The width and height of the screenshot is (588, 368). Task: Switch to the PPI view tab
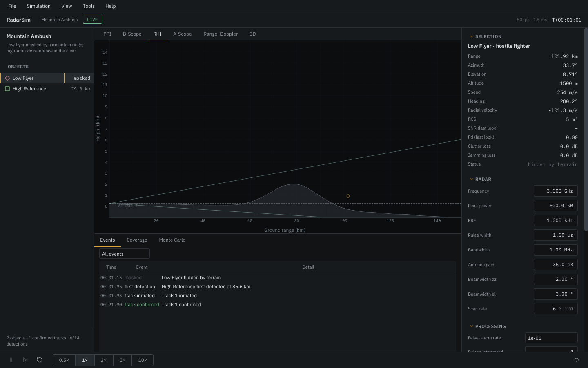tap(107, 34)
